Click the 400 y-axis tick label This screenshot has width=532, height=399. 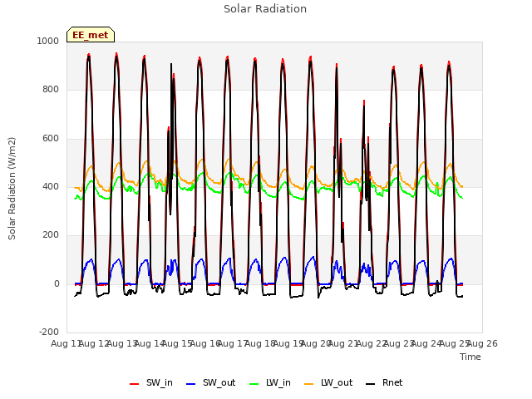pos(51,186)
